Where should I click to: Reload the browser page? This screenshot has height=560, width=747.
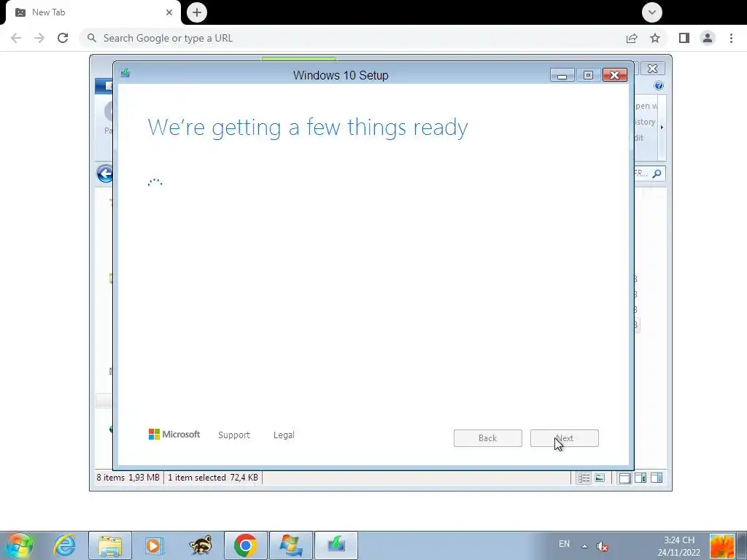pos(63,38)
